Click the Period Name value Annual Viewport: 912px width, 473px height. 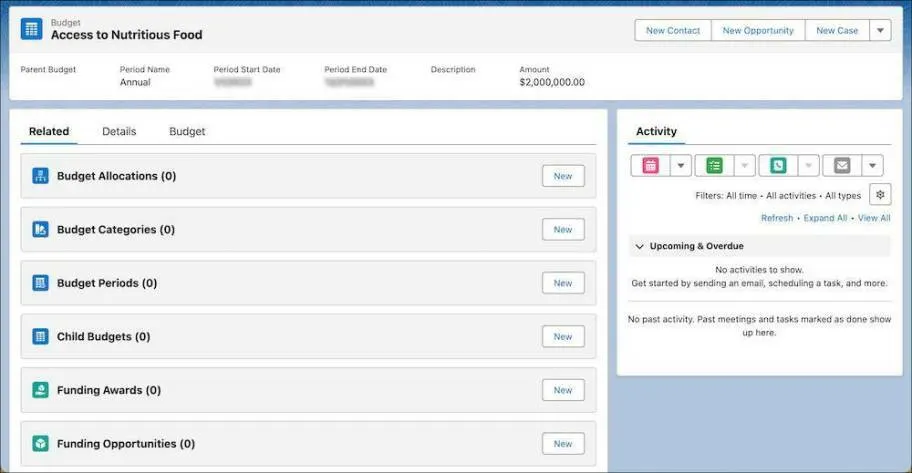135,82
